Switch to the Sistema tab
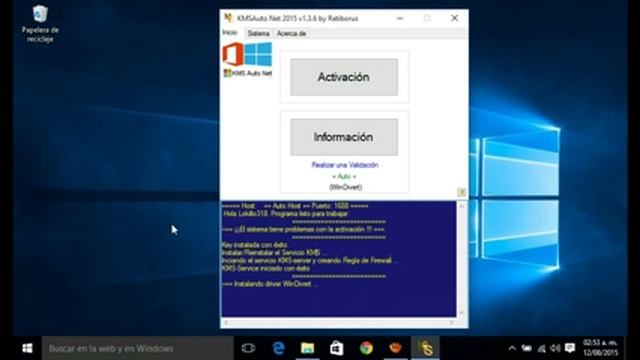 click(258, 33)
